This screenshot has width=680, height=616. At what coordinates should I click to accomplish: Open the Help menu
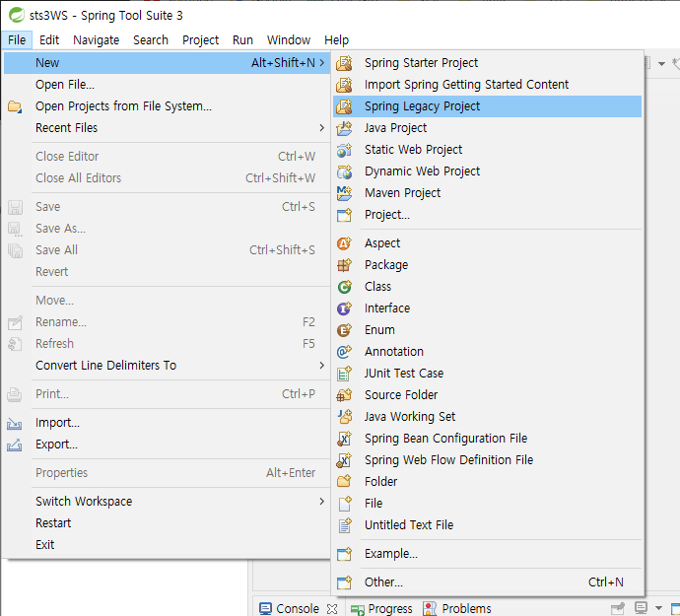click(x=336, y=40)
